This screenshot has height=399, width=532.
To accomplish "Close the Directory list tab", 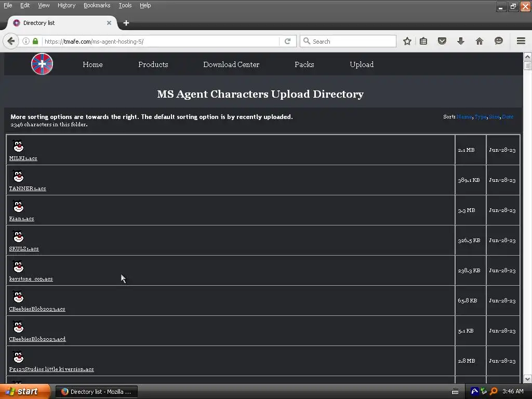I will coord(109,23).
